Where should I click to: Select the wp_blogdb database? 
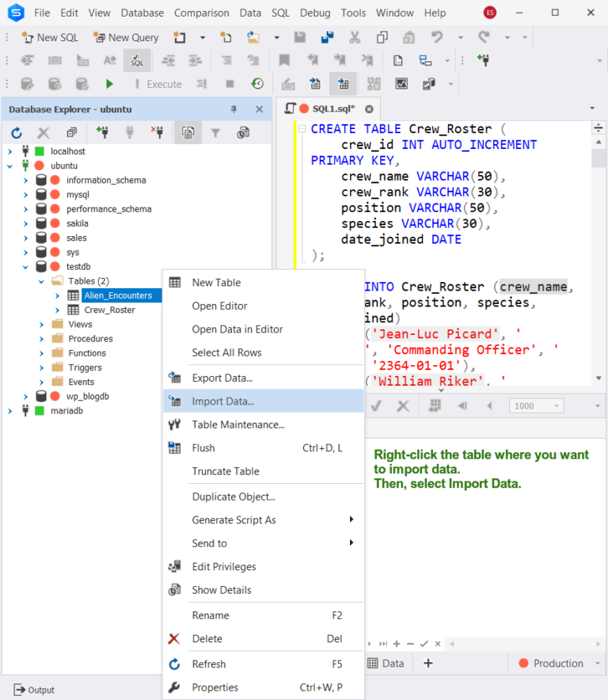pyautogui.click(x=88, y=397)
